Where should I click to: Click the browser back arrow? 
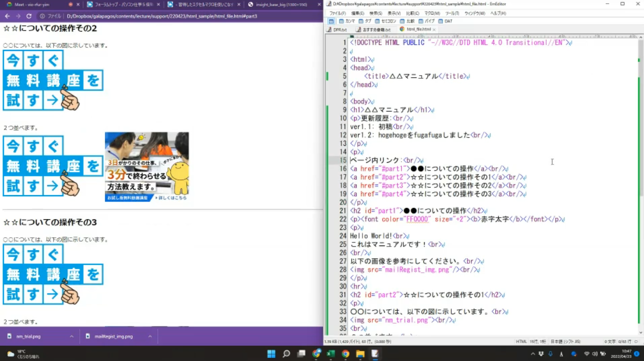7,16
